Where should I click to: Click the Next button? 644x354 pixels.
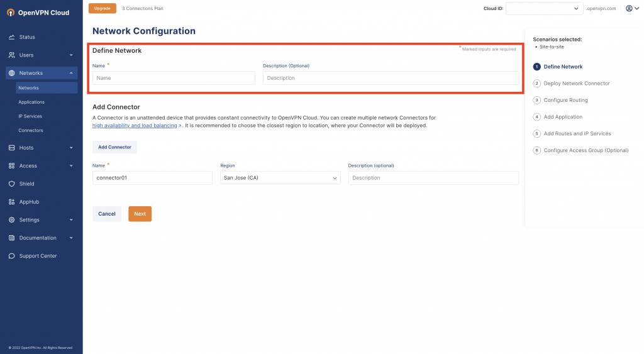[x=140, y=214]
